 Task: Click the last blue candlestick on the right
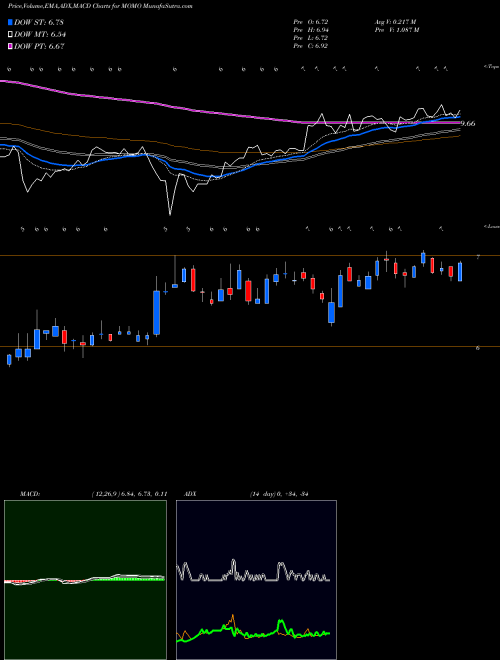click(x=460, y=272)
